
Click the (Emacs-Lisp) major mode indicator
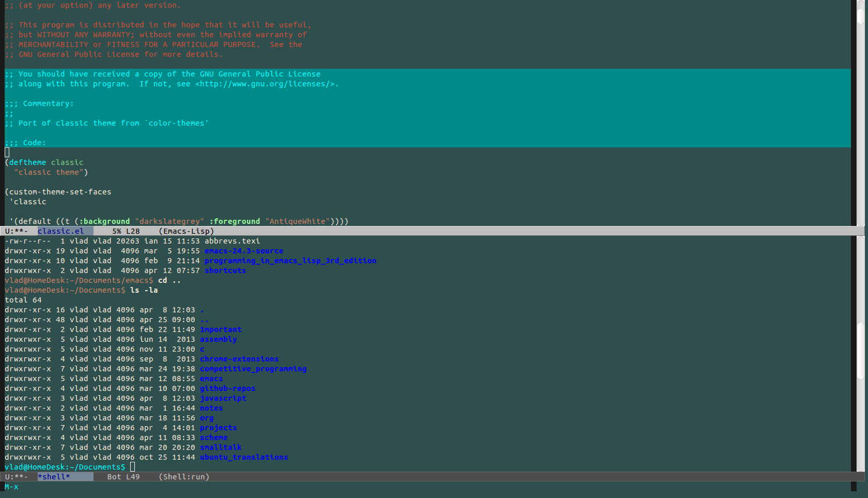(186, 231)
